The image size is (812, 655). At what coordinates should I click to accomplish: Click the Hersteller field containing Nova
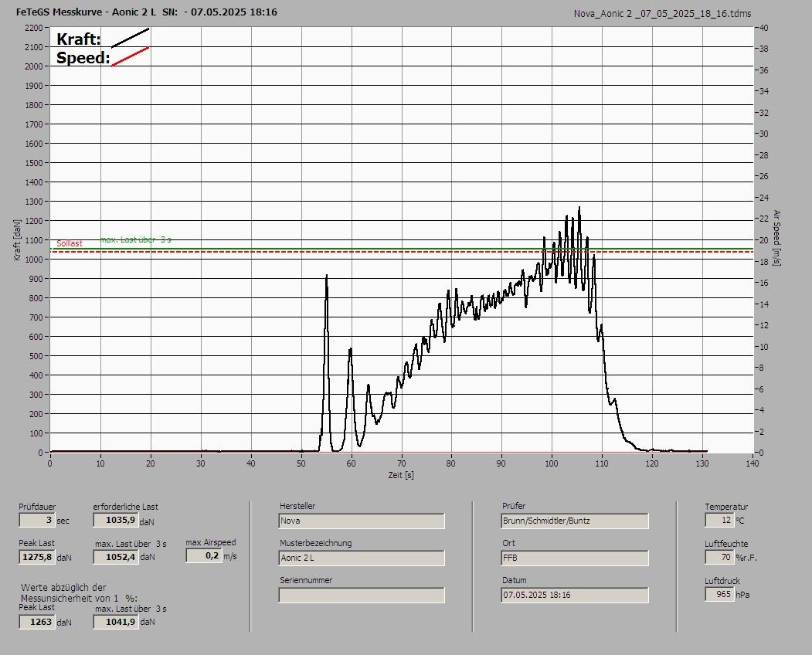362,521
